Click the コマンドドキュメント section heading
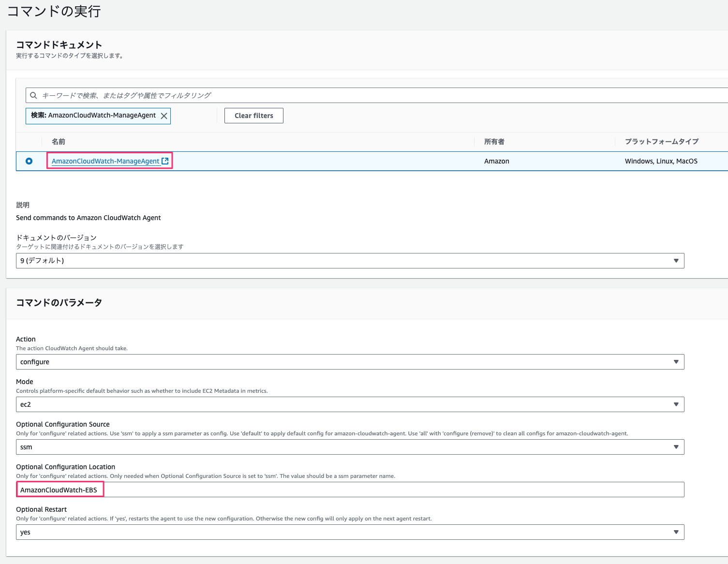The width and height of the screenshot is (728, 564). [59, 45]
